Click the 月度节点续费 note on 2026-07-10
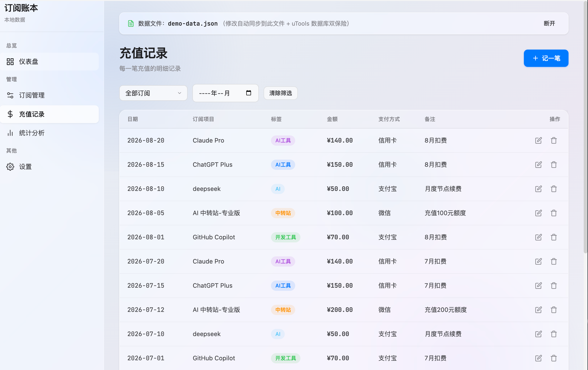The height and width of the screenshot is (370, 588). (x=443, y=334)
